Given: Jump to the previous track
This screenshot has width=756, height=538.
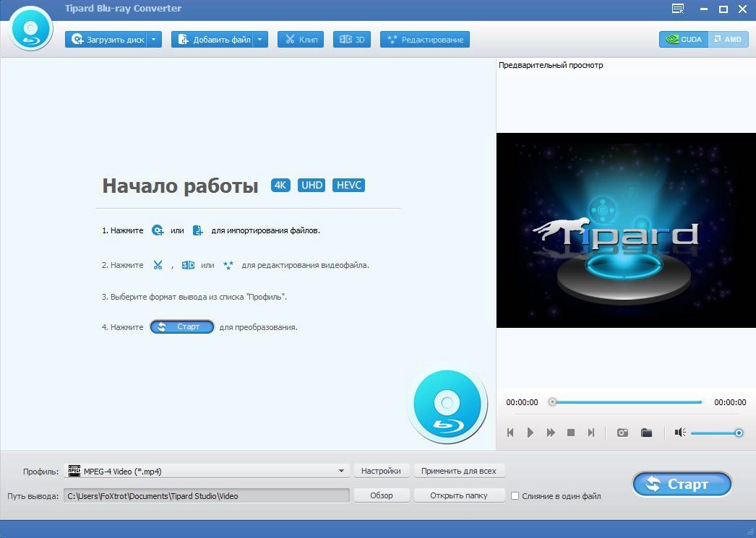Looking at the screenshot, I should 510,433.
